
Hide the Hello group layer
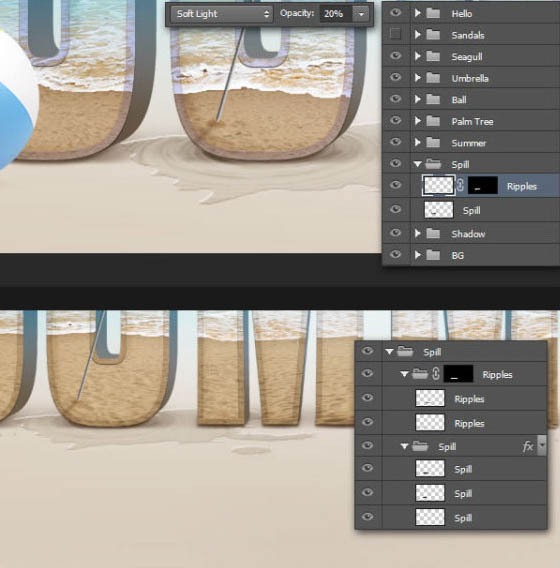(396, 13)
